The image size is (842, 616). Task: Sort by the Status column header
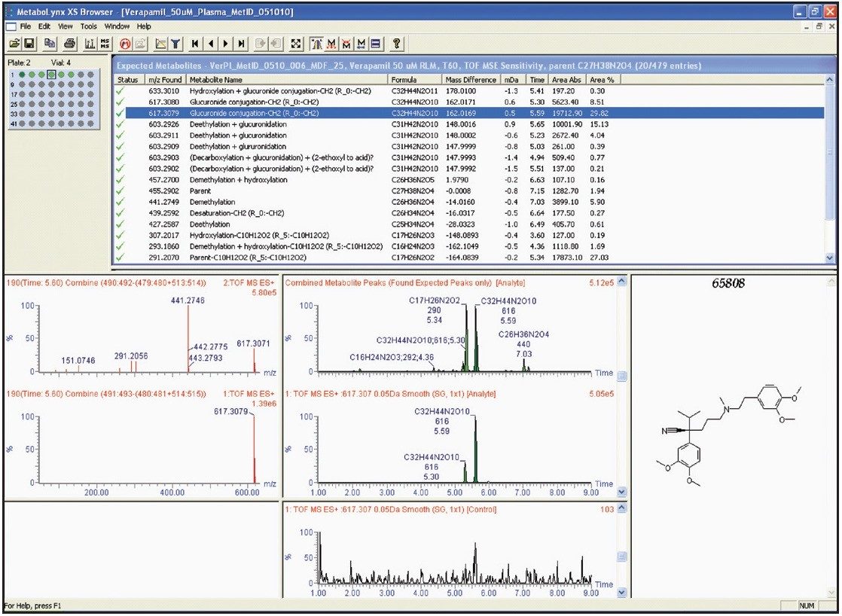[128, 80]
